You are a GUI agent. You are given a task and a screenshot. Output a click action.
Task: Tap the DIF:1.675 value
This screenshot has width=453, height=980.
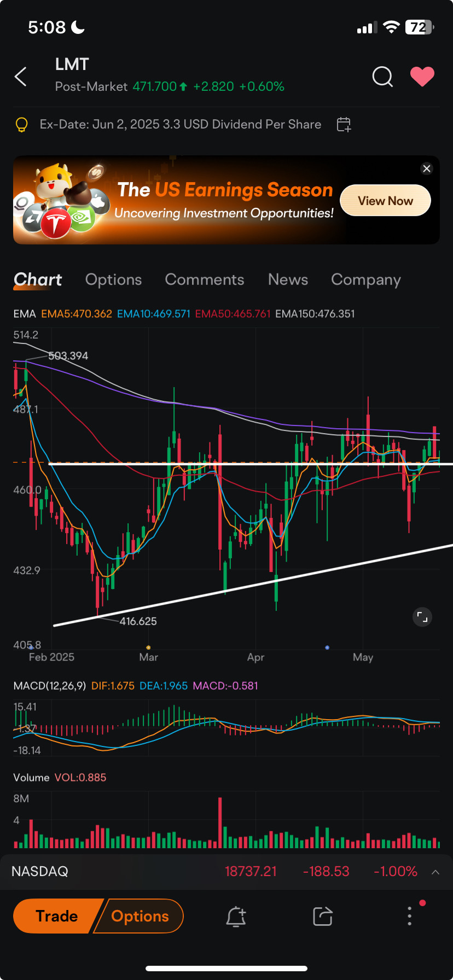pyautogui.click(x=113, y=686)
